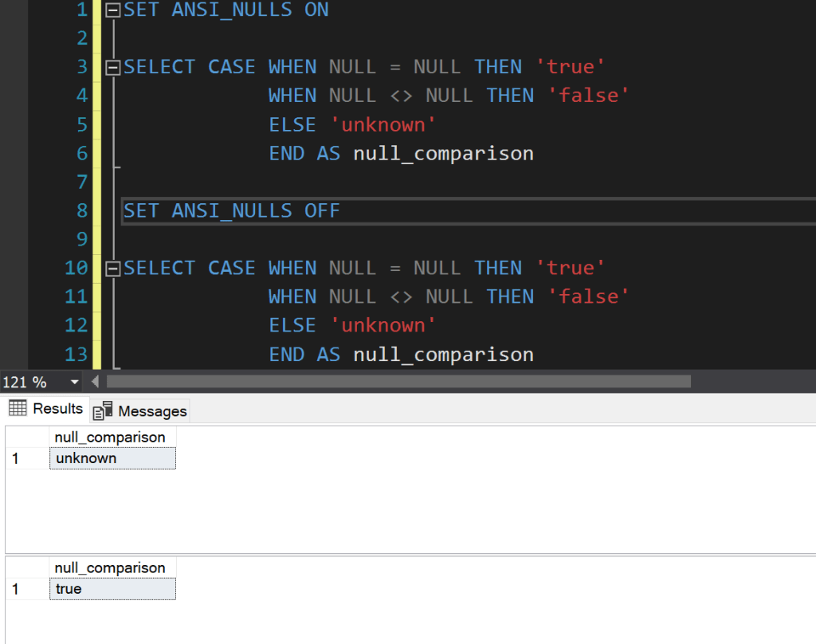Click the Messages tab icon
This screenshot has width=816, height=644.
[103, 410]
